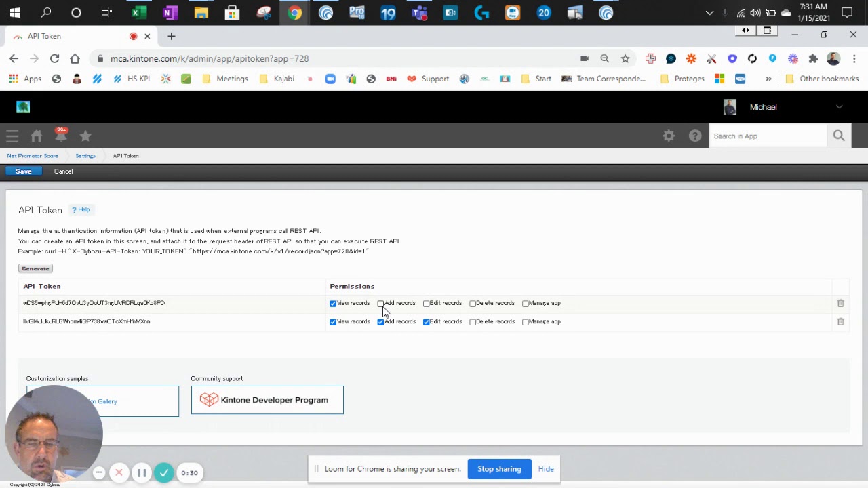Viewport: 868px width, 488px height.
Task: Enable Edit records for the first token
Action: point(427,304)
